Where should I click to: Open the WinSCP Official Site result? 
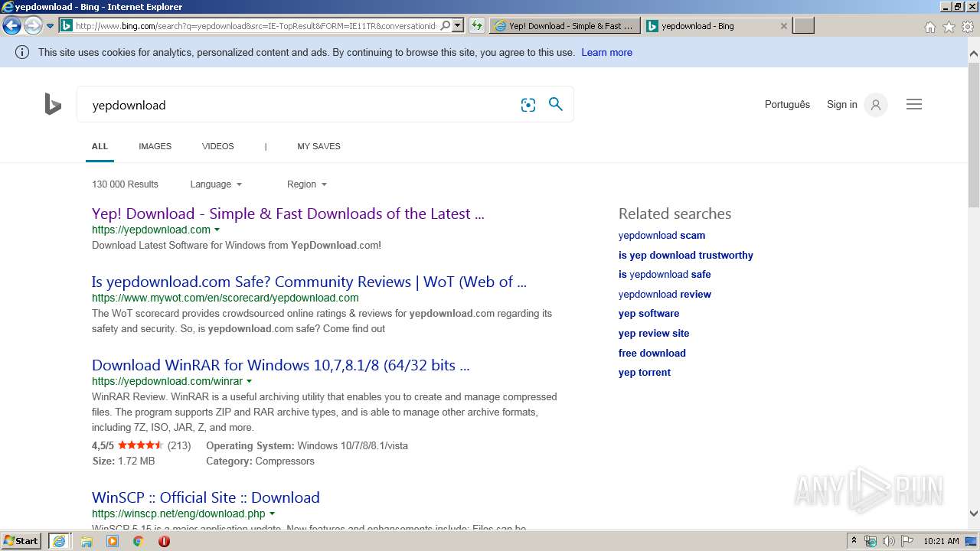[206, 497]
